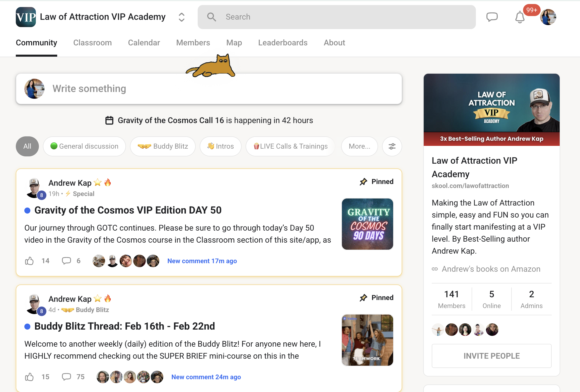
Task: Switch to the Classroom tab
Action: (x=92, y=43)
